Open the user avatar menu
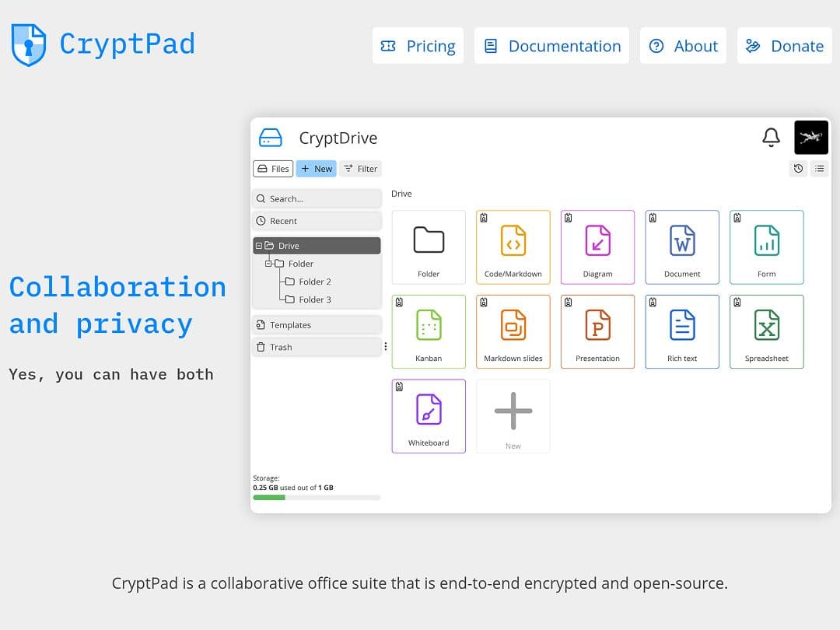 (811, 138)
